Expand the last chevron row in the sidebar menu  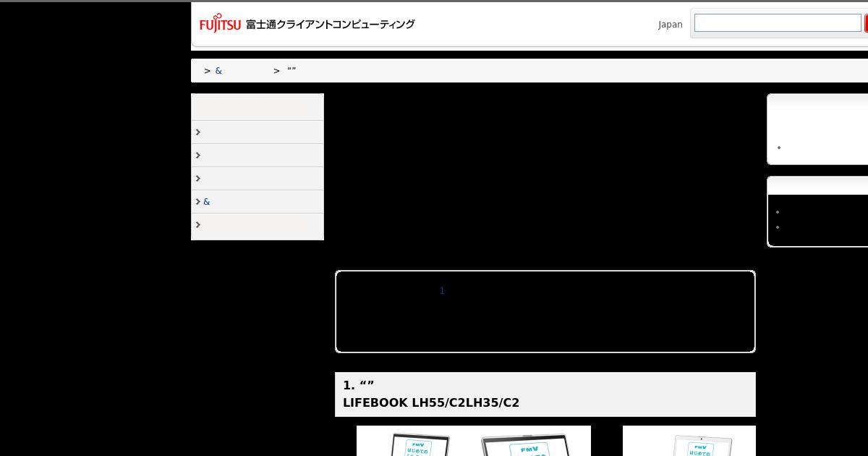point(258,225)
